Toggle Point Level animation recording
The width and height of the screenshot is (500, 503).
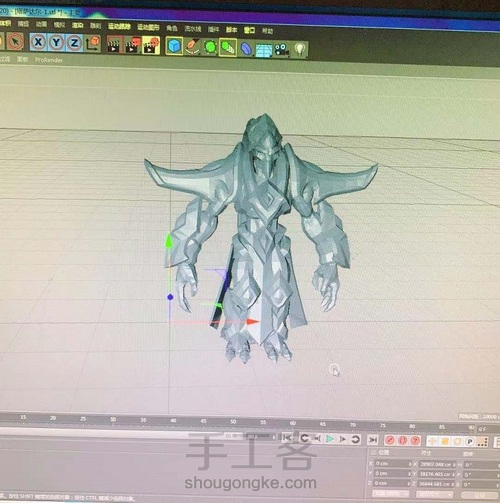(x=482, y=442)
